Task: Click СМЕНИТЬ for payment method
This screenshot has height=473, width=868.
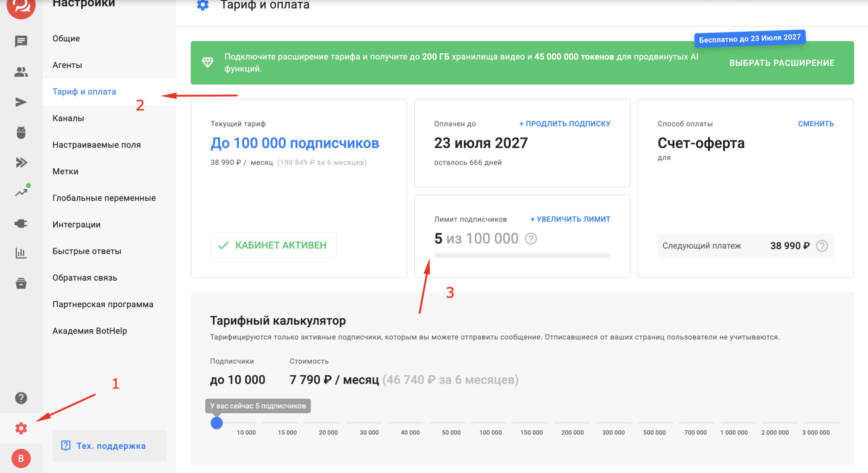Action: [815, 124]
